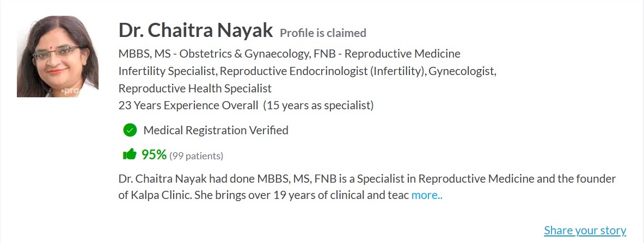This screenshot has width=644, height=243.
Task: Click the doctor name Dr. Chaitra Nayak
Action: pyautogui.click(x=195, y=31)
